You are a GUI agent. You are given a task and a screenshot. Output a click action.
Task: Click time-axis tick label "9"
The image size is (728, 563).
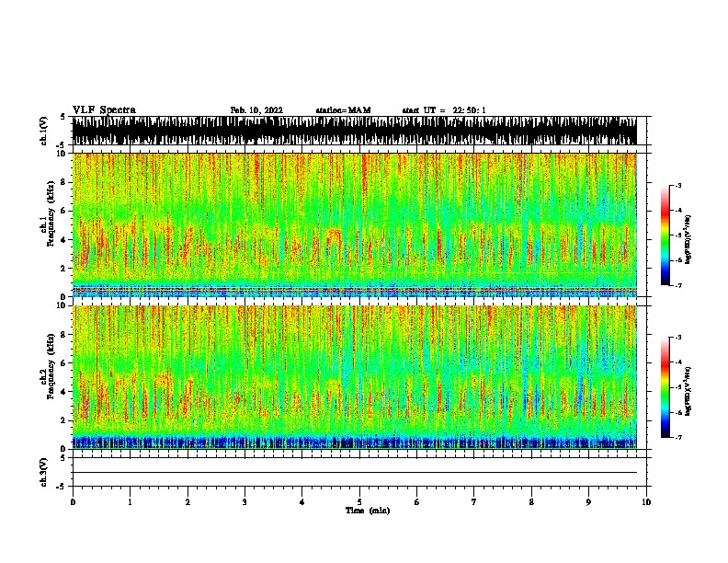588,502
